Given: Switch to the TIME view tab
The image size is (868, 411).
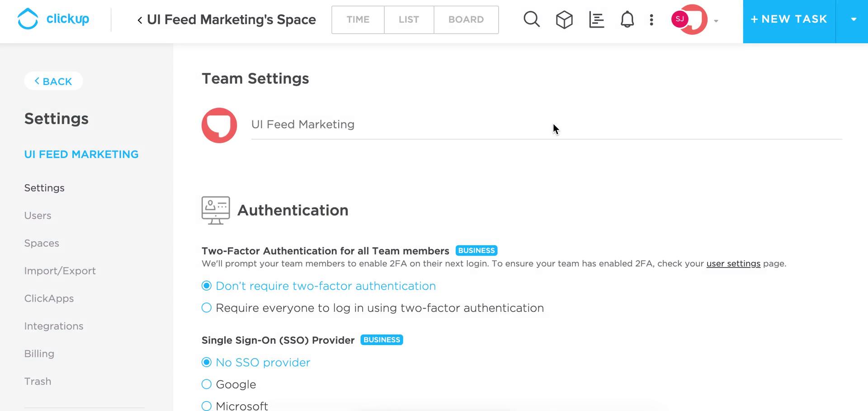Looking at the screenshot, I should click(358, 20).
